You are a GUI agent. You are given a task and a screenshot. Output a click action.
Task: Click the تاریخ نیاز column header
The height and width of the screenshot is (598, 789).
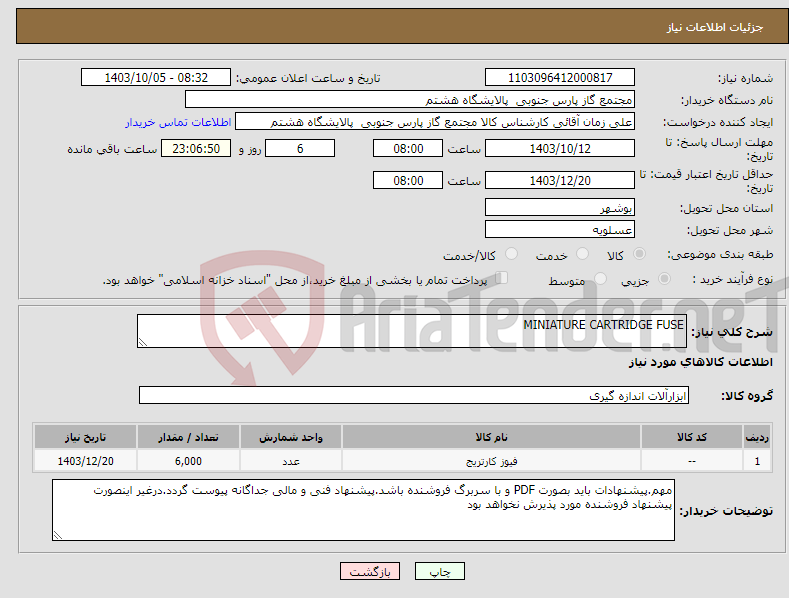pos(85,437)
